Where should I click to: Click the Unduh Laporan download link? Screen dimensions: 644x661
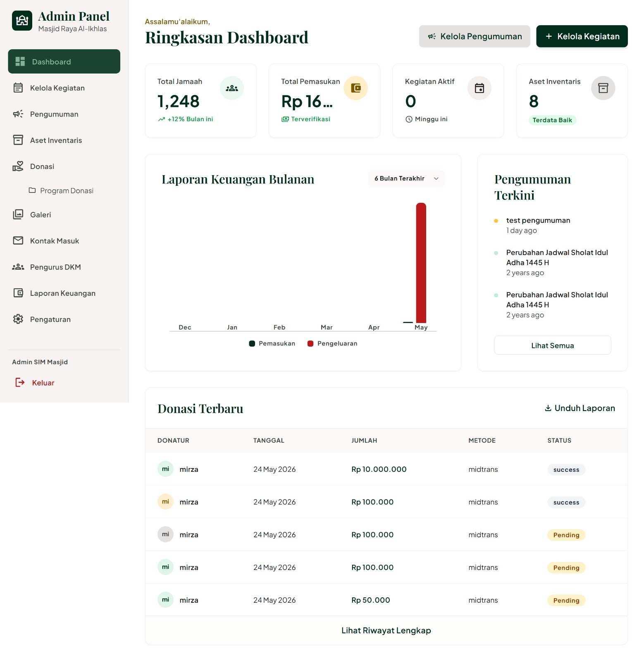pos(580,408)
